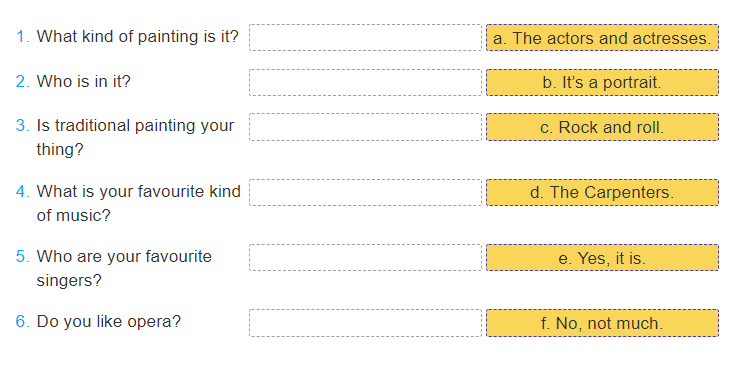The image size is (736, 370).
Task: Select the blank slot beside 'Who is in it?'
Action: tap(365, 83)
